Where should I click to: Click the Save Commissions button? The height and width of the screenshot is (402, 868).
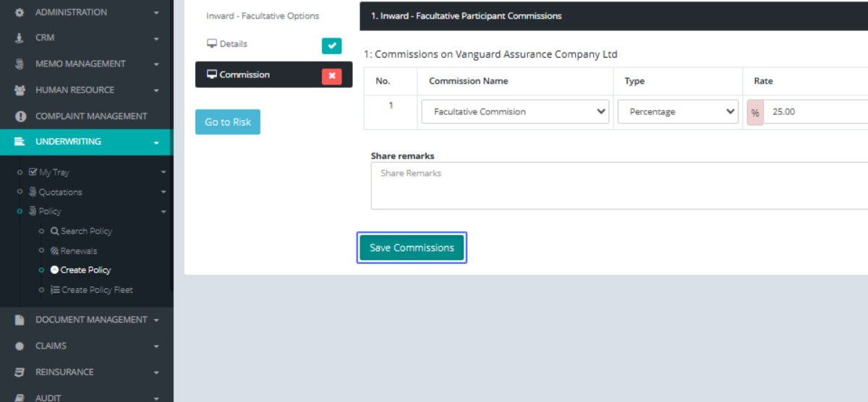click(412, 248)
